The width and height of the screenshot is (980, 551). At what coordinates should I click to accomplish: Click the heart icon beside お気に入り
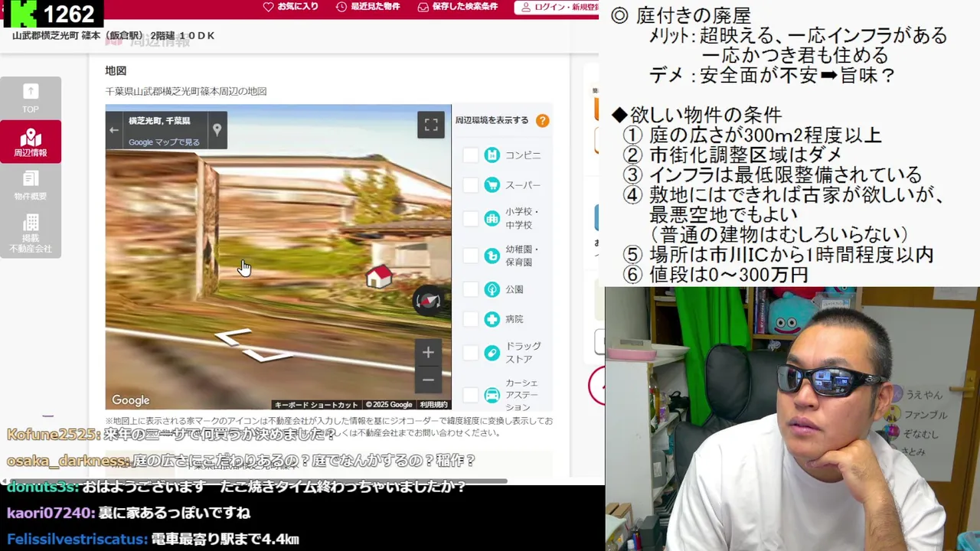click(x=268, y=7)
